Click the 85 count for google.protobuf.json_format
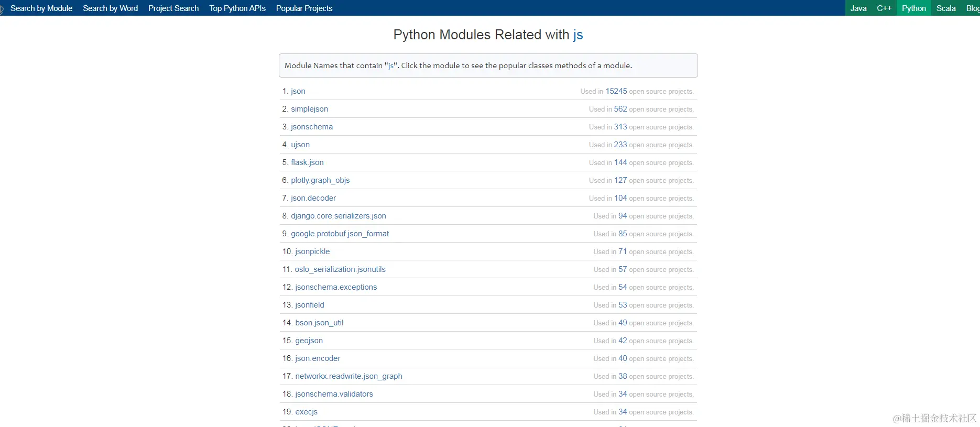Screen dimensions: 980x427 pos(623,234)
